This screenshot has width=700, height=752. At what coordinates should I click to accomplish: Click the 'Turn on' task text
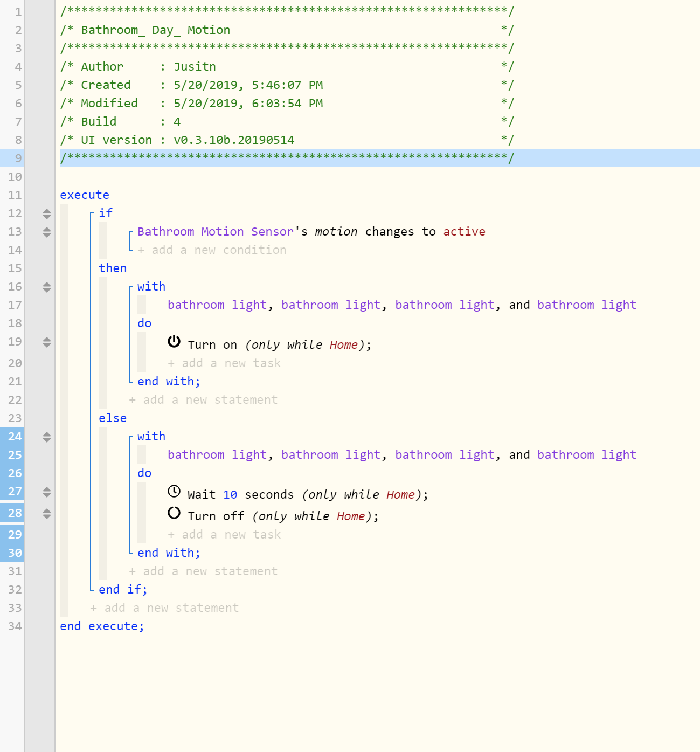[x=212, y=344]
